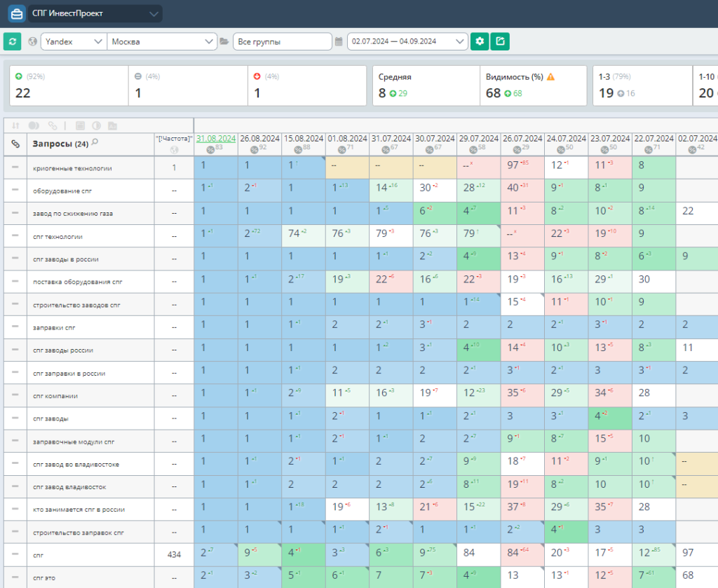Screen dimensions: 718x588
Task: Click the briefcase project icon
Action: (17, 14)
